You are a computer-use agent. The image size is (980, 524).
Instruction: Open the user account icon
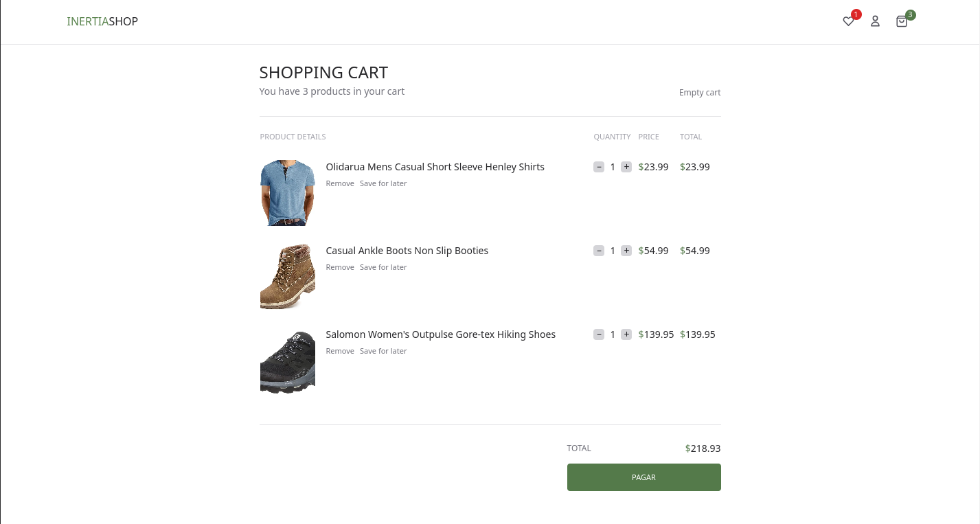pos(875,21)
